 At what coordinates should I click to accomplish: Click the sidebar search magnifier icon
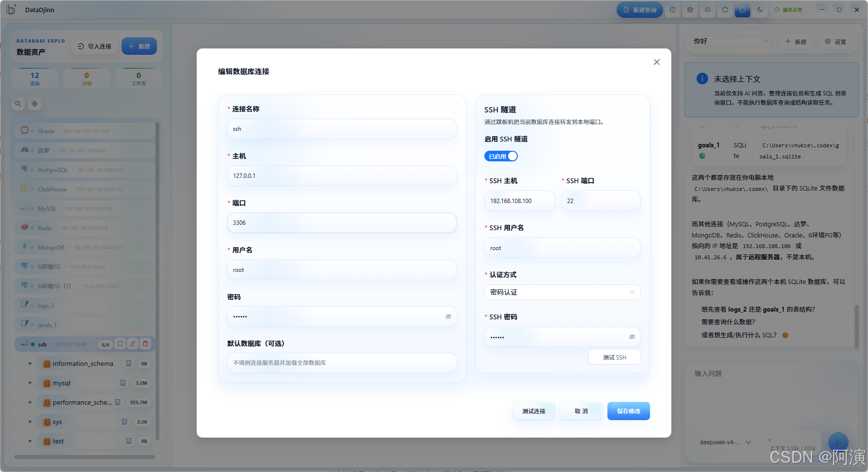(x=18, y=104)
